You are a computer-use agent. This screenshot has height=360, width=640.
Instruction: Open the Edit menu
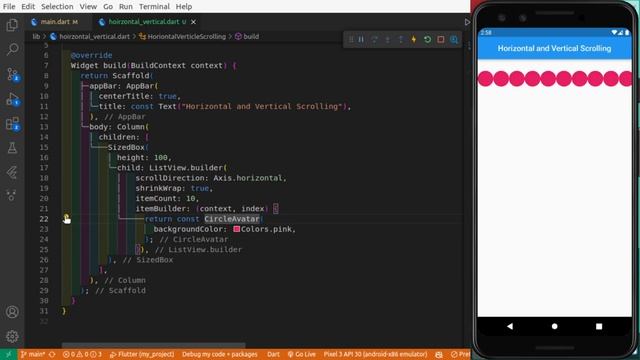click(x=28, y=7)
